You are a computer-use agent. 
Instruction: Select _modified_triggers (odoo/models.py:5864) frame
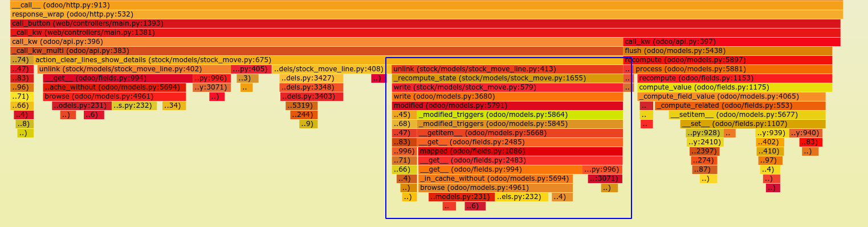coord(520,115)
